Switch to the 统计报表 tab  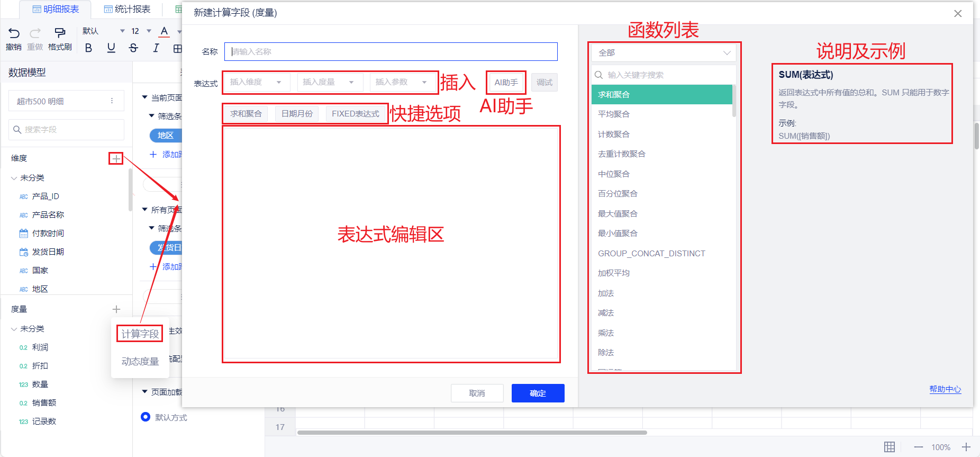127,9
